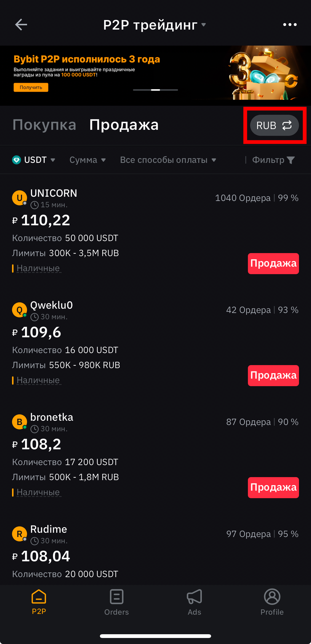Tap the P2P home icon
311x644 pixels.
click(x=39, y=596)
